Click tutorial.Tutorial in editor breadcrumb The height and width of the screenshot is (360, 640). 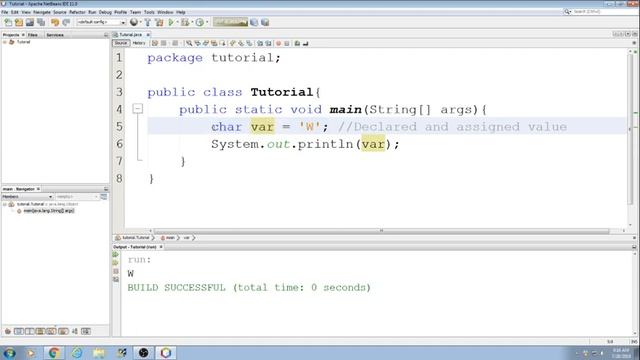tap(136, 238)
